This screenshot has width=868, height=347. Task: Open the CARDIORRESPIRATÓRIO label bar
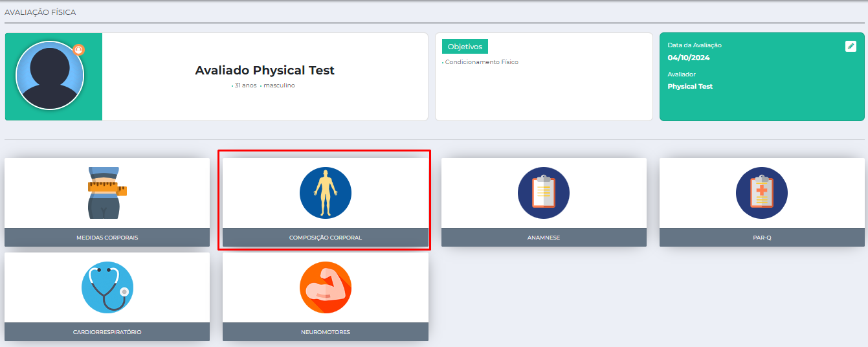coord(107,332)
